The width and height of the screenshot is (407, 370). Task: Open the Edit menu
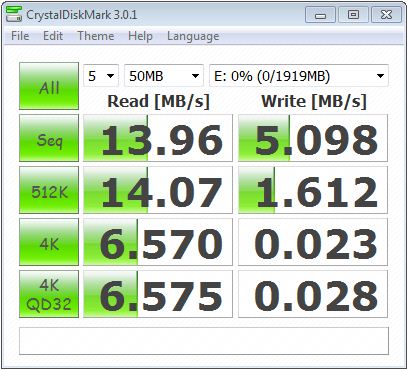pyautogui.click(x=53, y=36)
